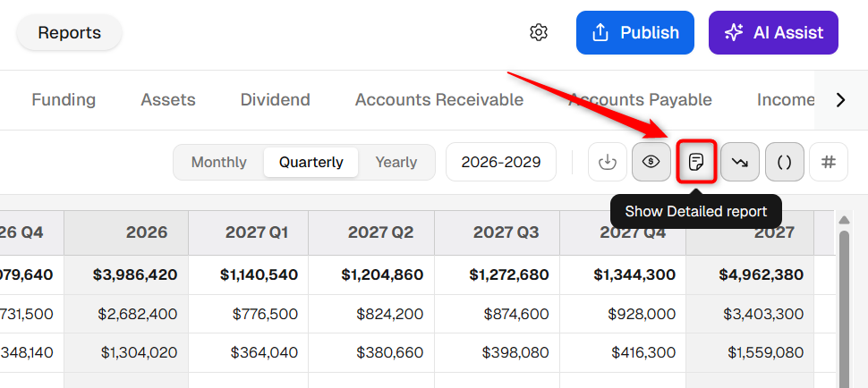
Task: Open AI Assist
Action: [773, 32]
